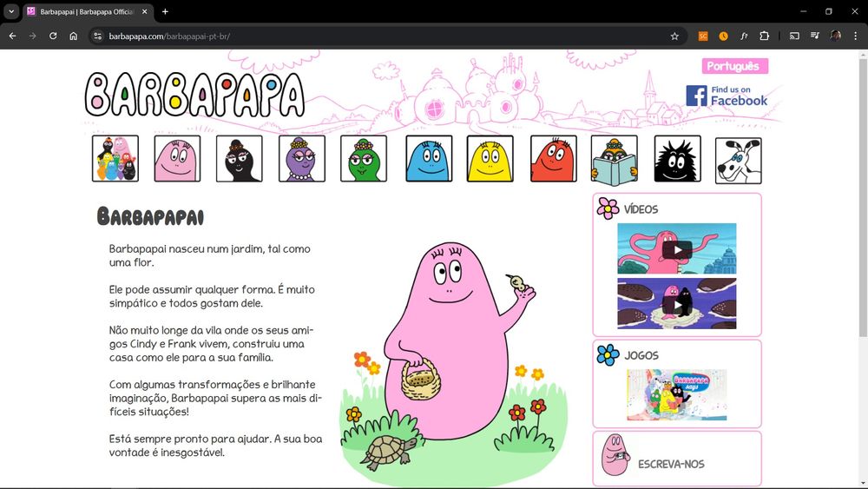View site information icon in address bar
This screenshot has width=868, height=489.
point(97,36)
